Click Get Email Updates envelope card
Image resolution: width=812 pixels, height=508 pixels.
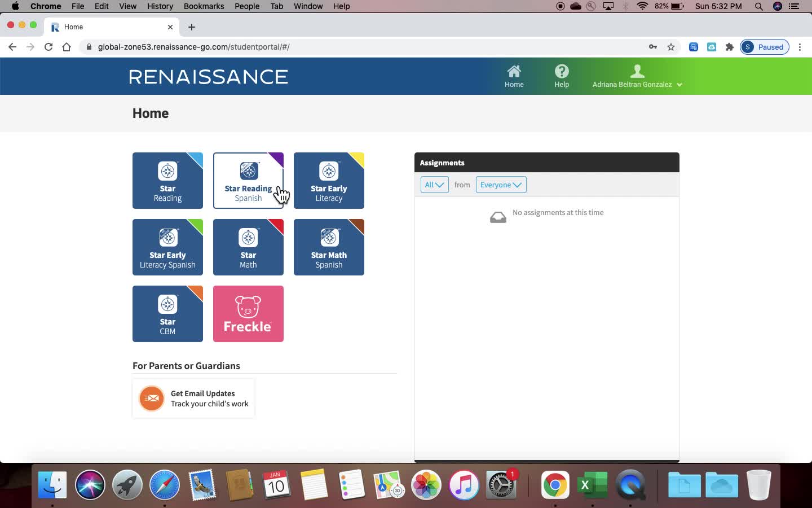(x=193, y=398)
